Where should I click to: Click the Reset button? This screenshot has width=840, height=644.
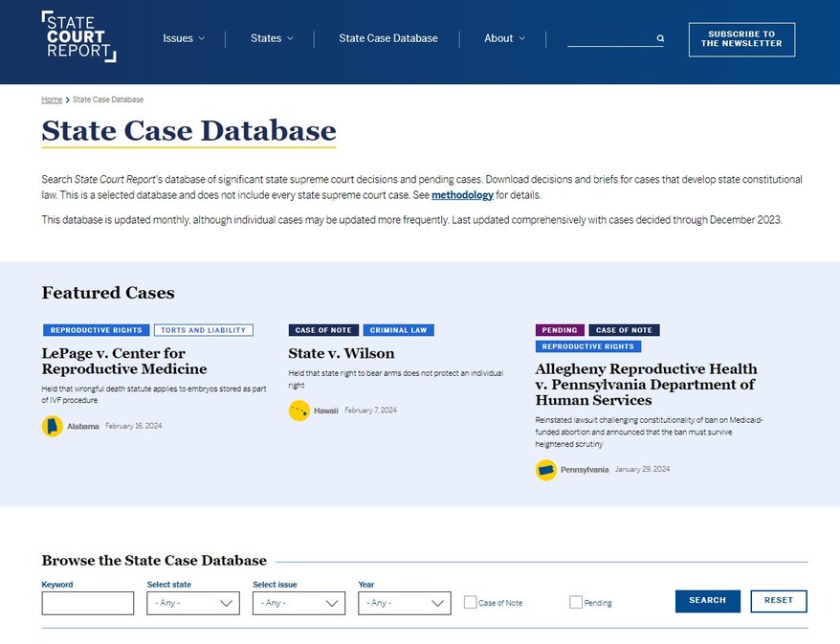pos(778,601)
